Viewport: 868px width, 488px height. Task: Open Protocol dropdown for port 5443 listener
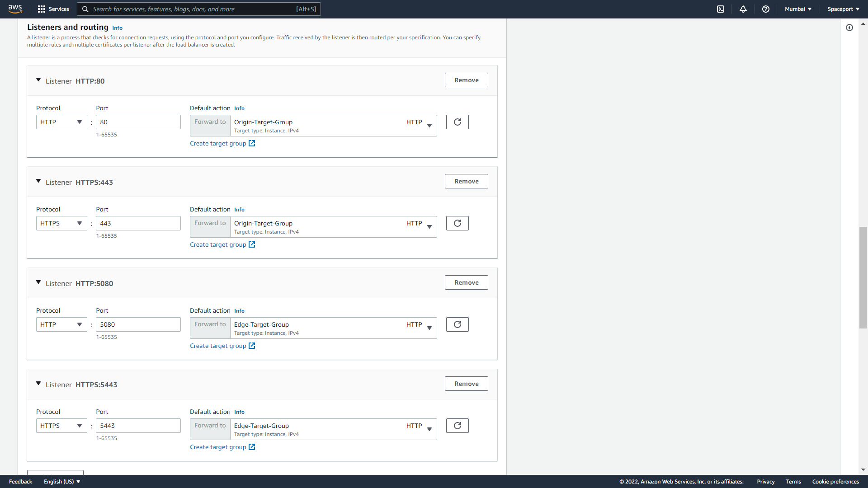(x=61, y=426)
